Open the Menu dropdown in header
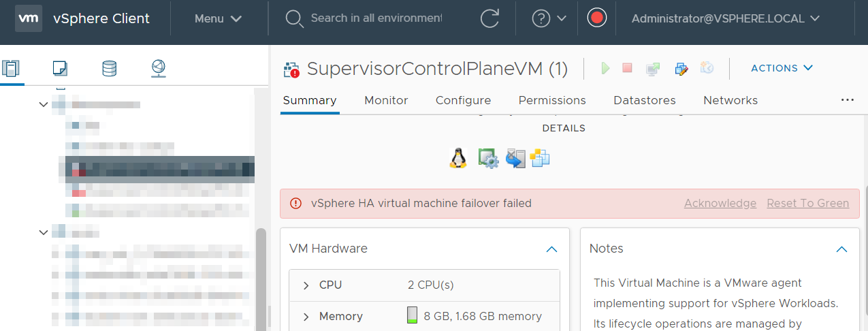The width and height of the screenshot is (868, 331). pyautogui.click(x=218, y=18)
